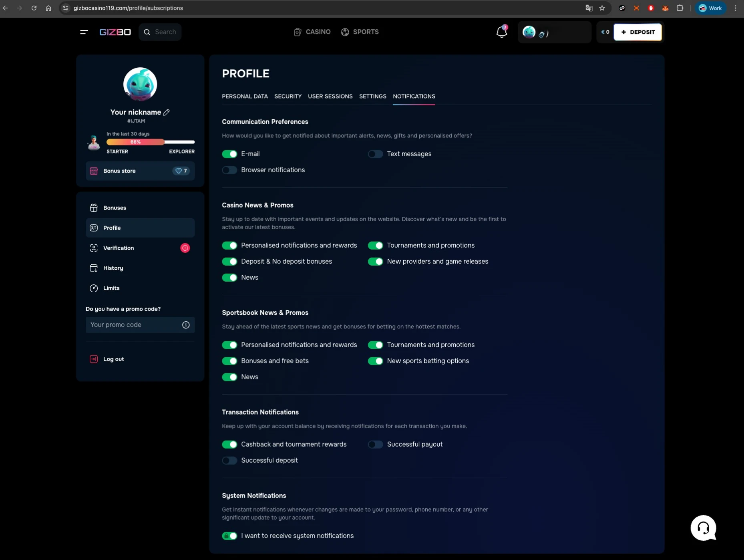Toggle system notifications switch

229,536
